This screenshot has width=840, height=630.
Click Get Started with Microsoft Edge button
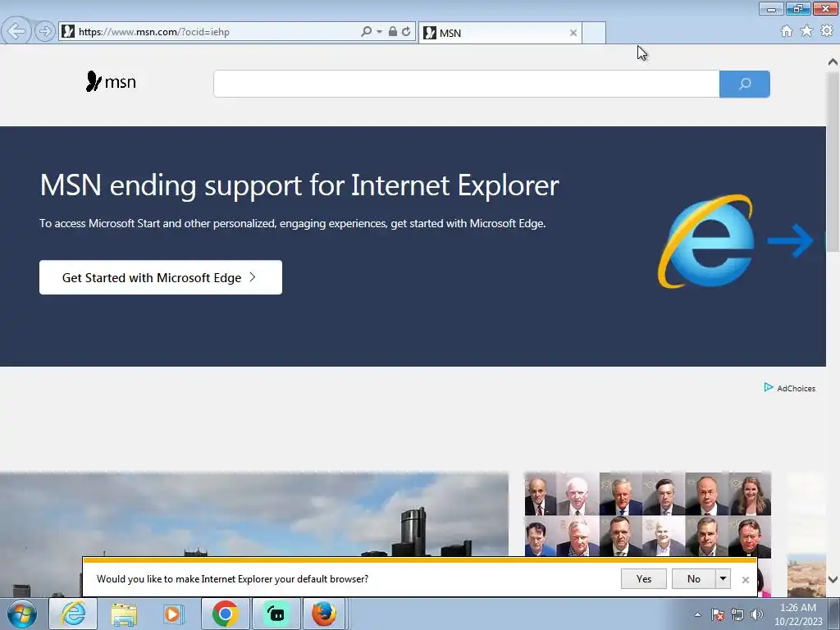click(161, 277)
